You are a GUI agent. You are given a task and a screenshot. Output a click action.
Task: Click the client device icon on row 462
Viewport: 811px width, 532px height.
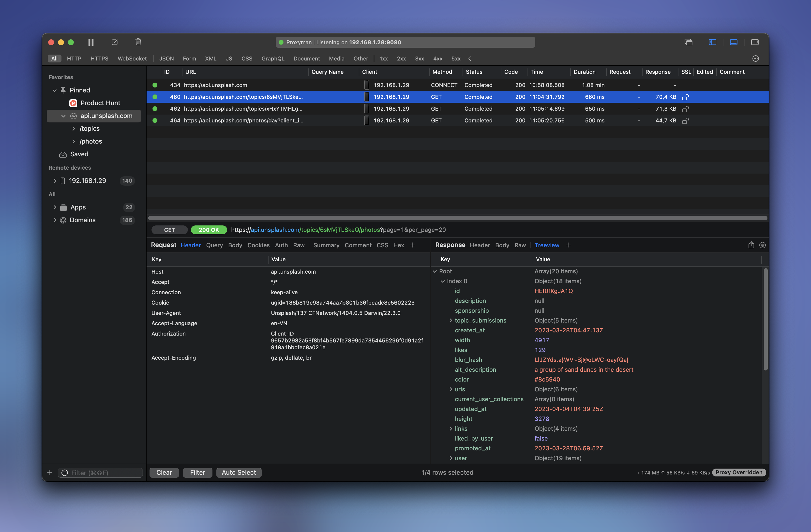tap(366, 109)
